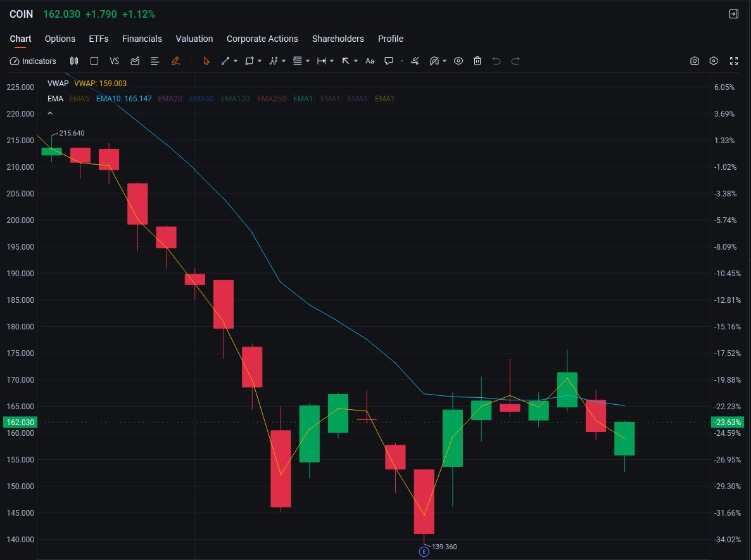The height and width of the screenshot is (560, 751).
Task: Expand arrow tool options arrow
Action: pos(356,61)
